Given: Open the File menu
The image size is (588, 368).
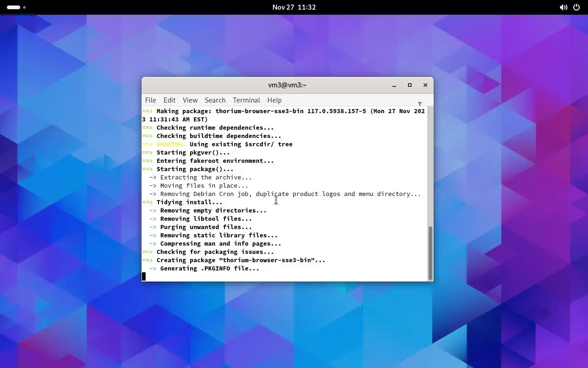Looking at the screenshot, I should click(150, 100).
